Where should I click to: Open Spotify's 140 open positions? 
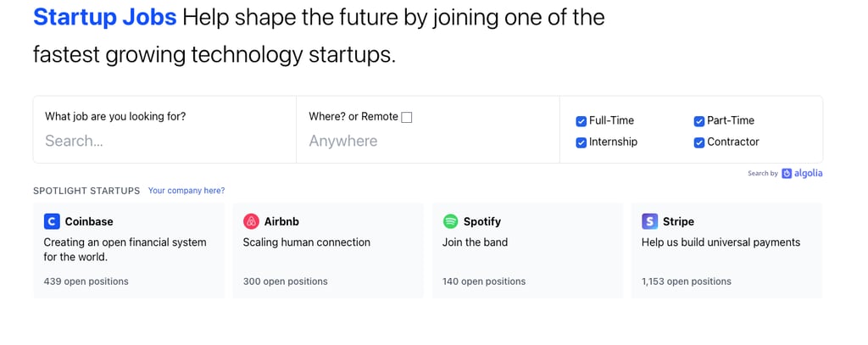pos(484,281)
